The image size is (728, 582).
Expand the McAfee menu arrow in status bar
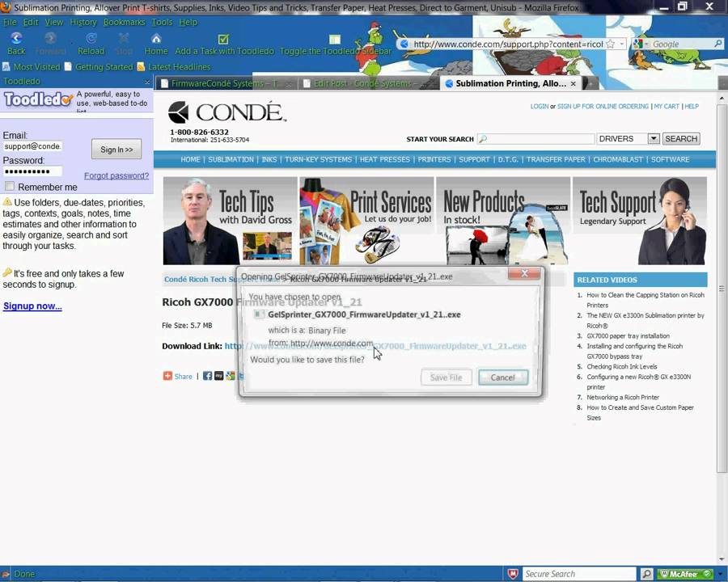tap(720, 574)
